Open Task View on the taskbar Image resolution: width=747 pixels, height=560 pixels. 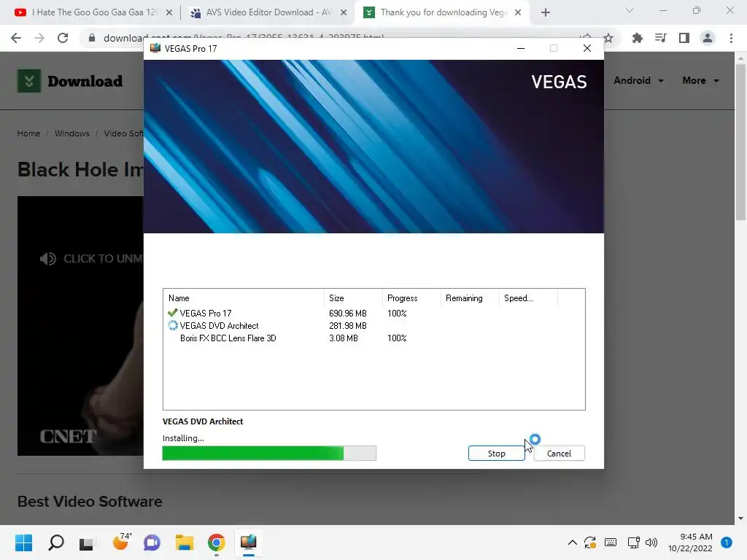click(88, 542)
